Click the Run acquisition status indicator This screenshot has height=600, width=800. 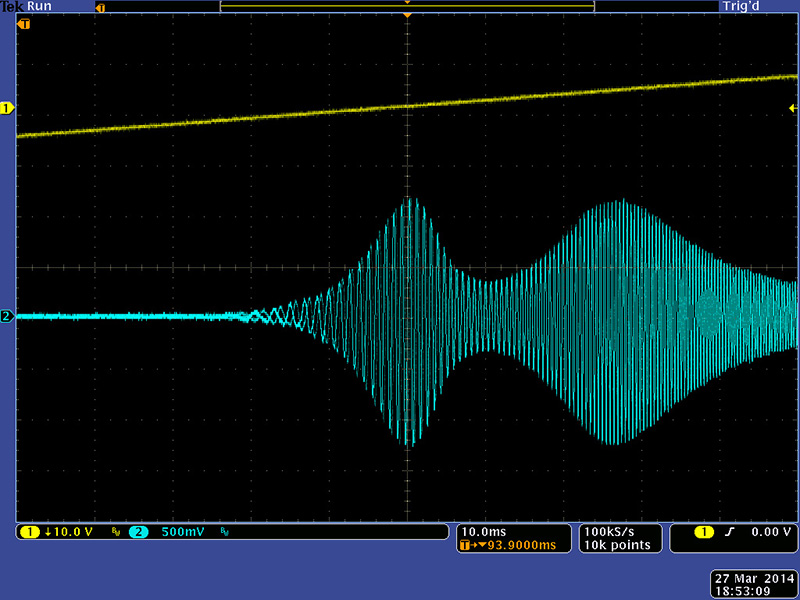coord(40,6)
